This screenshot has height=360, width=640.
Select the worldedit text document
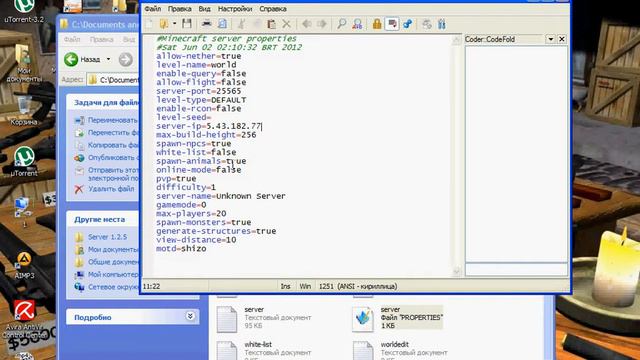coord(400,350)
